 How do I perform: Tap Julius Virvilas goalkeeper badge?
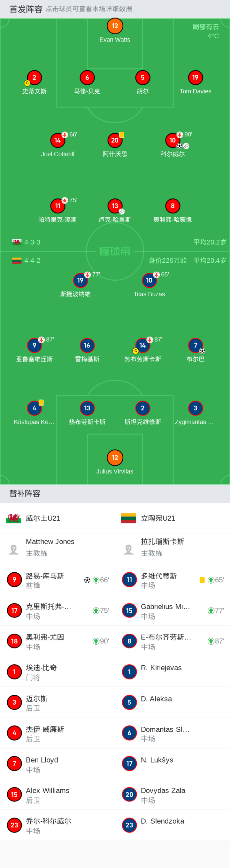coord(115,458)
